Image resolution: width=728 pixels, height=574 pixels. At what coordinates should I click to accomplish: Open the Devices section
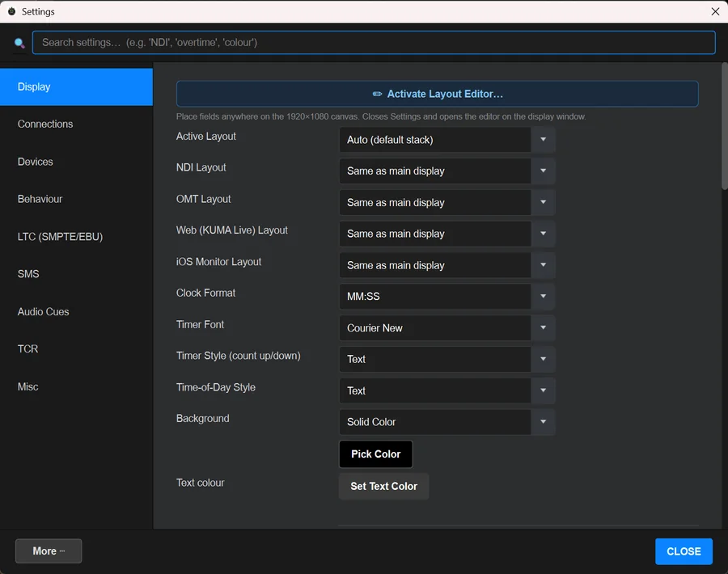[x=76, y=162]
